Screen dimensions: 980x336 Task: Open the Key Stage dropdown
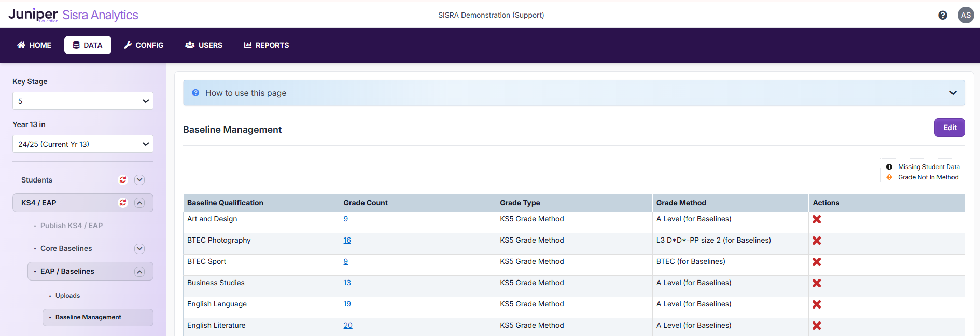coord(83,101)
